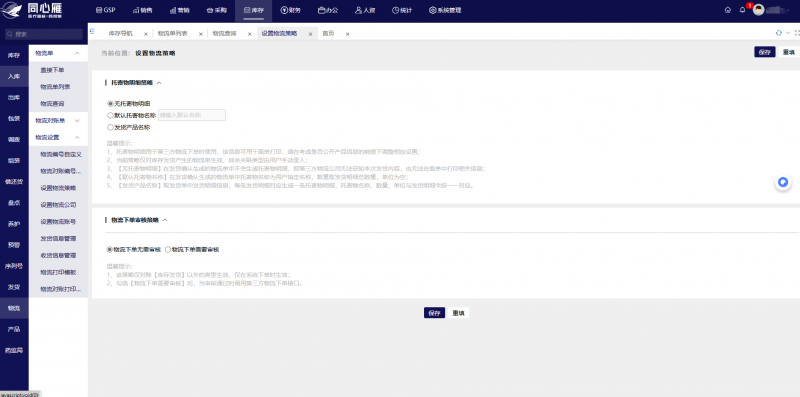Focus the 搜索 box in sidebar
This screenshot has width=800, height=397.
click(x=43, y=34)
